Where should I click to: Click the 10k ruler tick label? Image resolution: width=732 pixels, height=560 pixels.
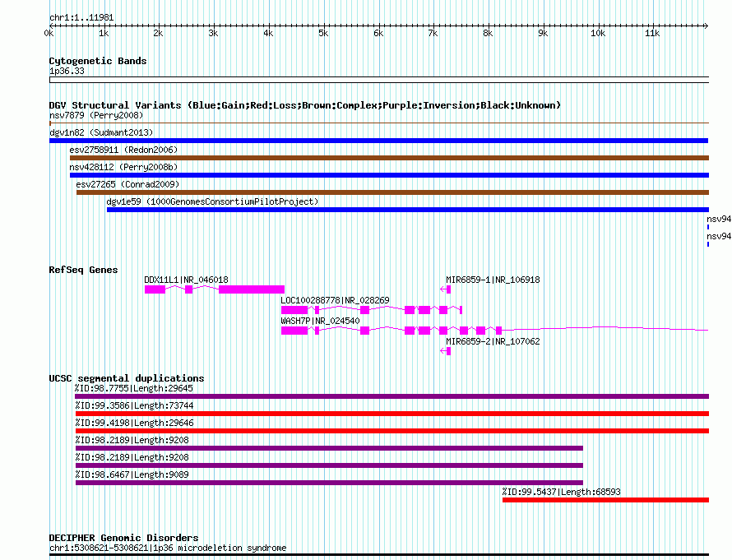[x=598, y=33]
